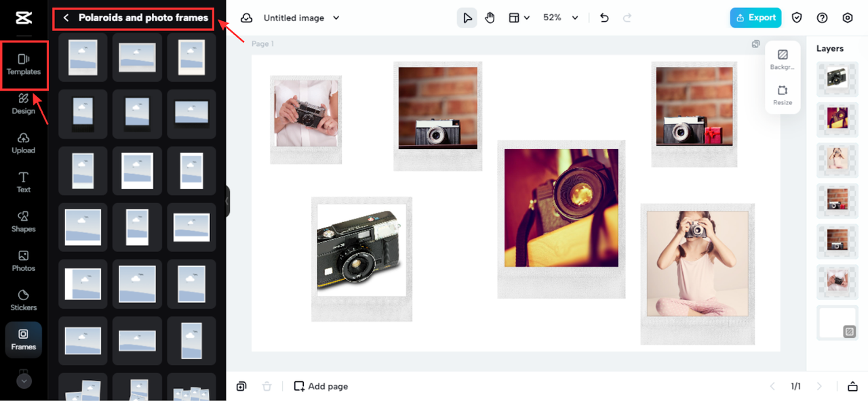Undo the last action

point(604,18)
